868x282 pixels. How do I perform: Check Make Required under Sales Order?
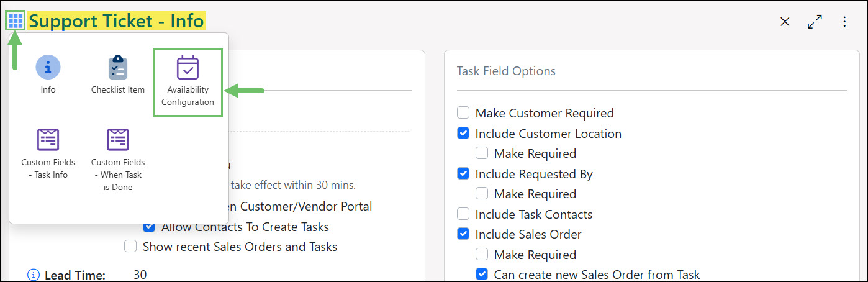(482, 255)
